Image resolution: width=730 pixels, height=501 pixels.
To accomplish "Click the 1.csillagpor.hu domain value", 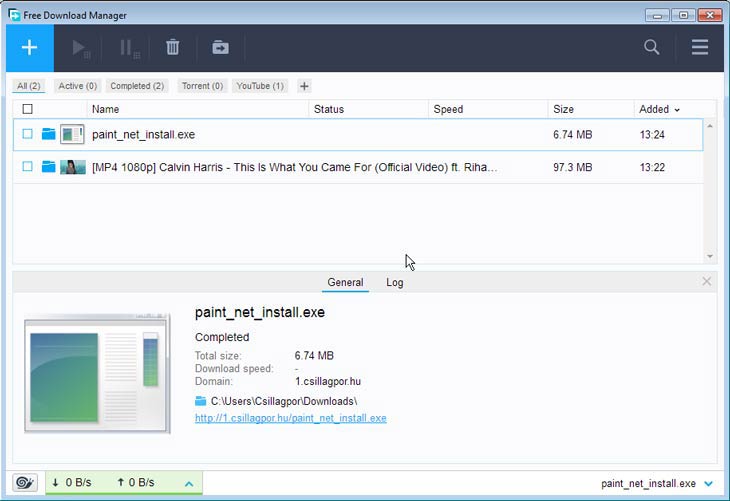I will [x=328, y=381].
